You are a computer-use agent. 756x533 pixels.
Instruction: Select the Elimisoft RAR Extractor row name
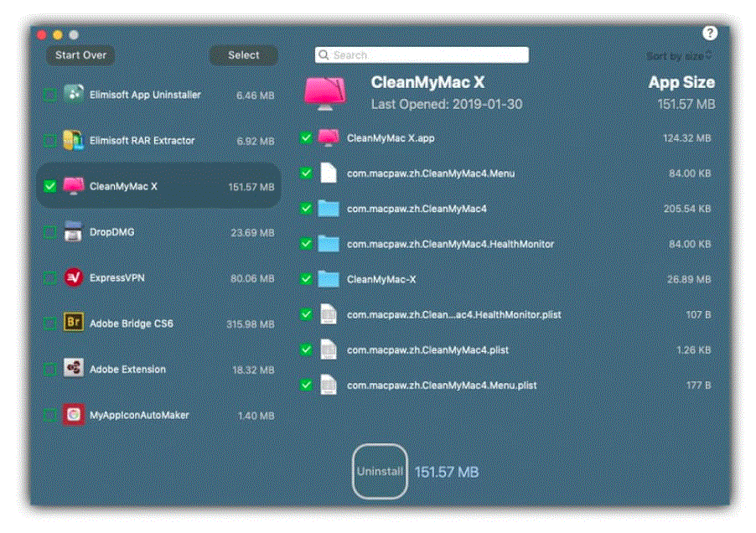pyautogui.click(x=142, y=140)
